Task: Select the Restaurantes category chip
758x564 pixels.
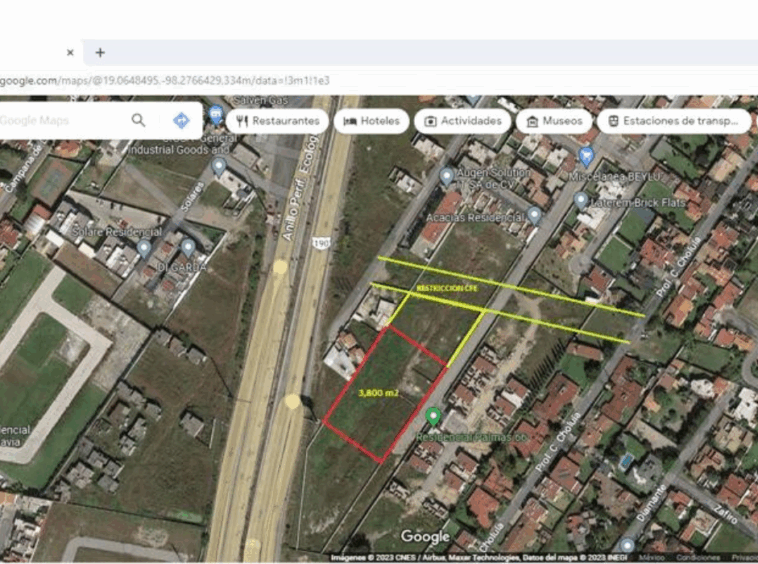Action: coord(278,121)
